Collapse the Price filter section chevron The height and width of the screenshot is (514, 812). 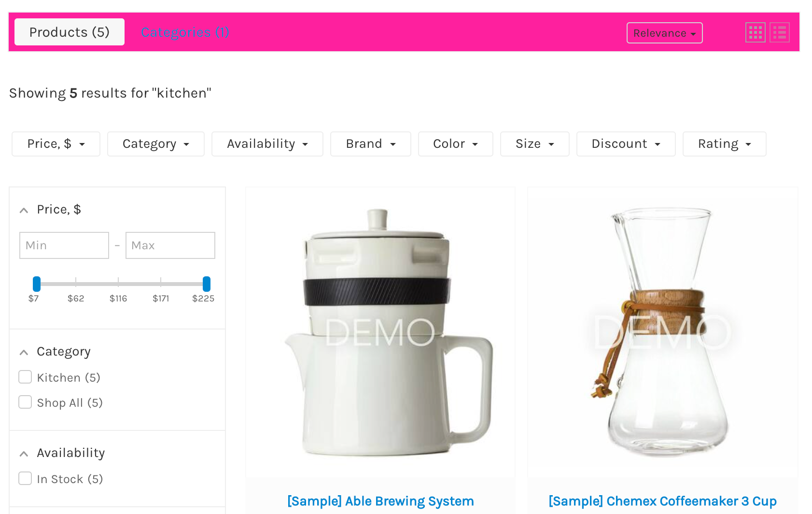(x=24, y=210)
